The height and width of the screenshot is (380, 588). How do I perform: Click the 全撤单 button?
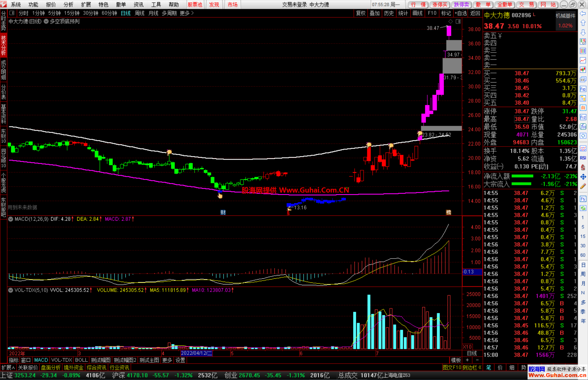(x=505, y=5)
